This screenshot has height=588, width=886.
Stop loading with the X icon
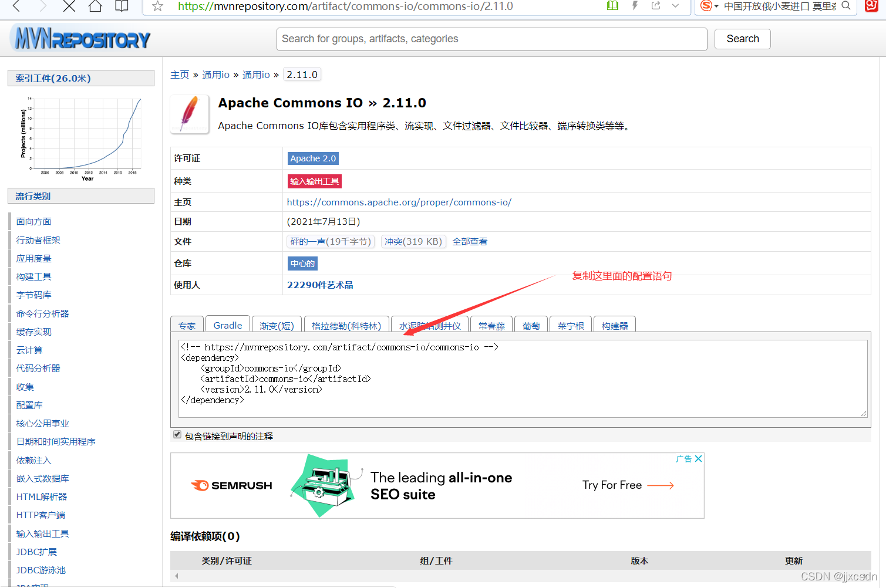coord(69,6)
